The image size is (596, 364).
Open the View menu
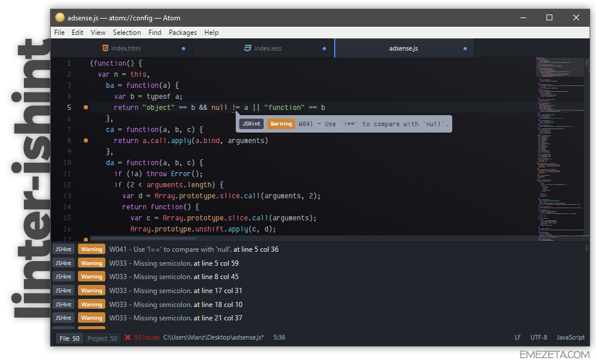tap(98, 33)
